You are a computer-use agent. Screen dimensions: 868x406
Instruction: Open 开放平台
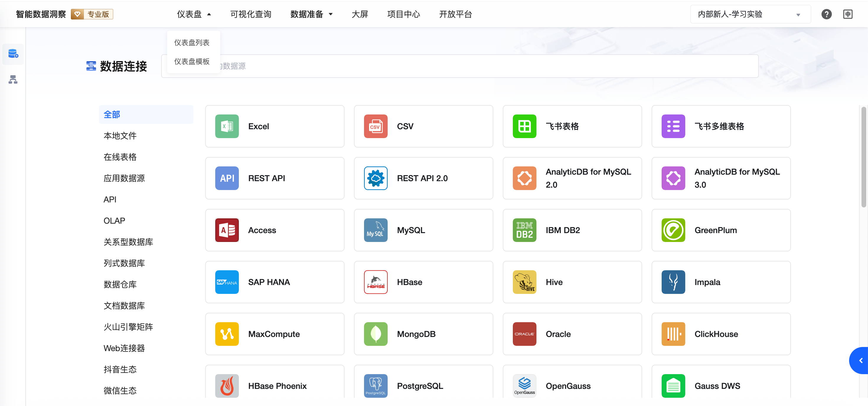tap(455, 14)
